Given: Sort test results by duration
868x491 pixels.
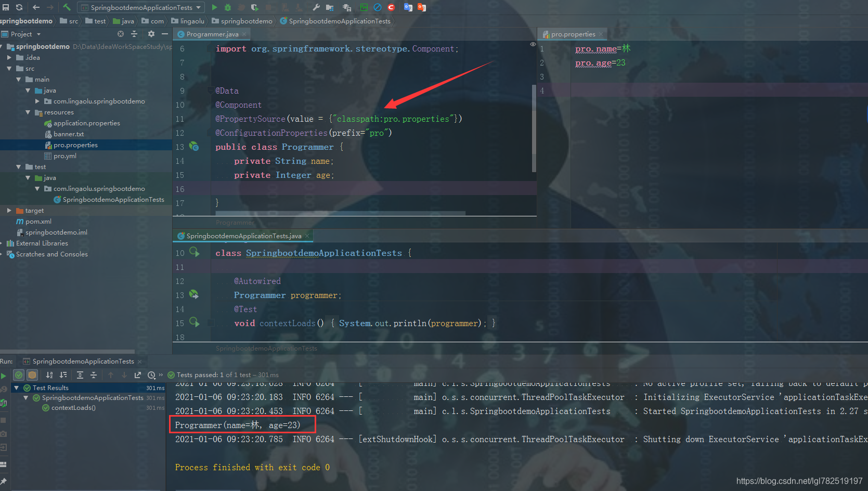Looking at the screenshot, I should (63, 375).
